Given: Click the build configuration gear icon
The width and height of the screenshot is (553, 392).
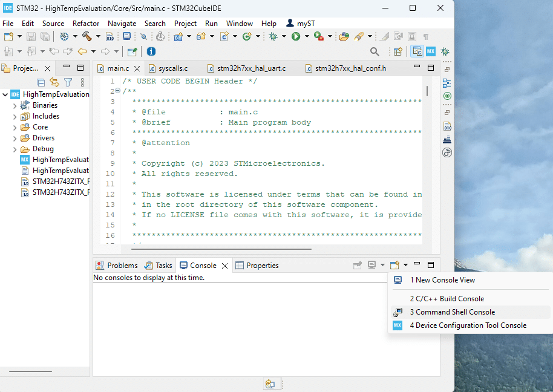Looking at the screenshot, I should point(64,36).
